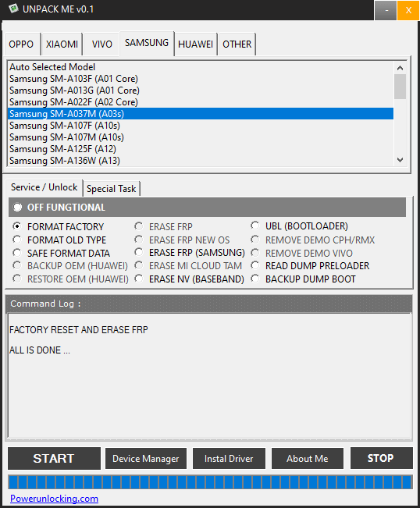Image resolution: width=420 pixels, height=508 pixels.
Task: Switch to the OPPO tab
Action: coord(21,44)
